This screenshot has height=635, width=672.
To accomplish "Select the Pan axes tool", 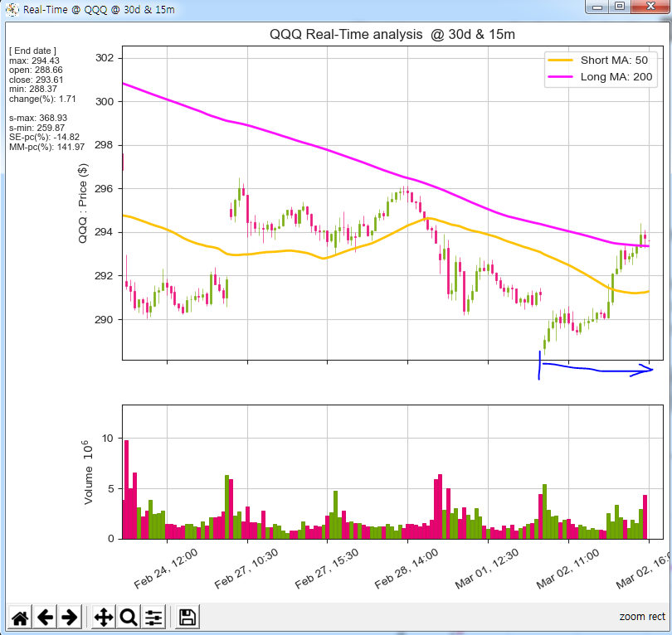I will (103, 617).
